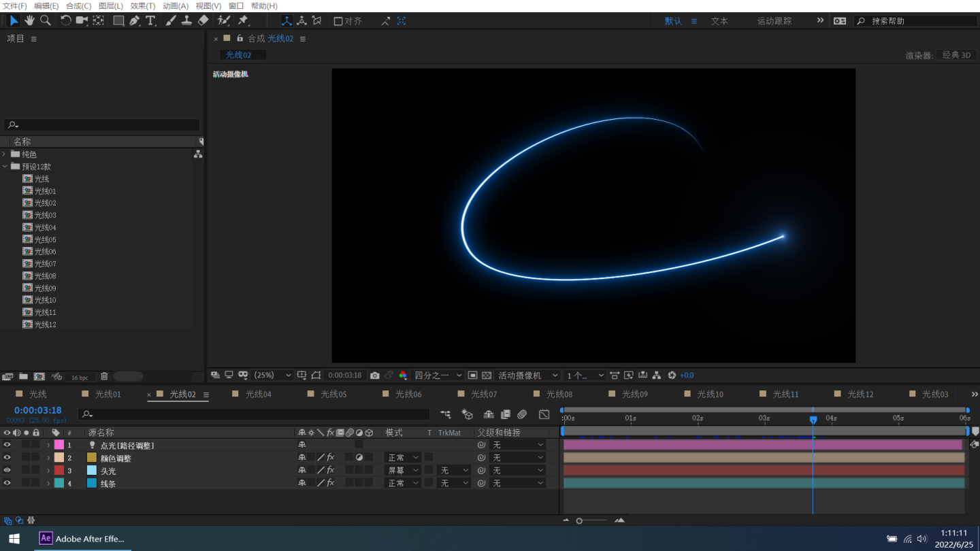
Task: Select the Zoom magnifier tool
Action: (x=46, y=21)
